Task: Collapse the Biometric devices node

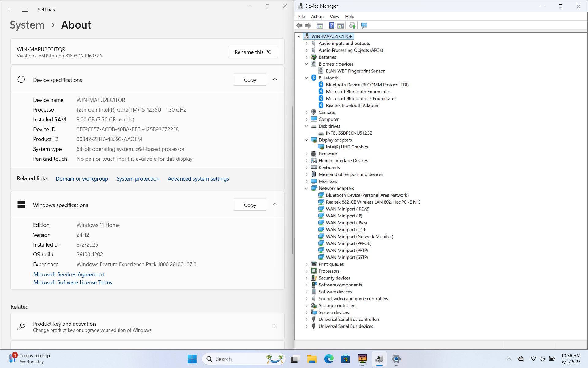Action: [x=307, y=64]
